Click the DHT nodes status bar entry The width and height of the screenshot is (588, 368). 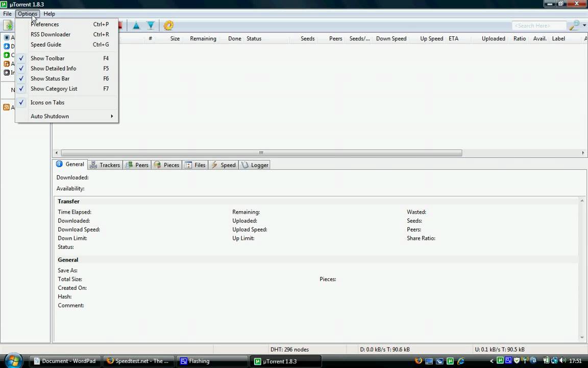289,349
